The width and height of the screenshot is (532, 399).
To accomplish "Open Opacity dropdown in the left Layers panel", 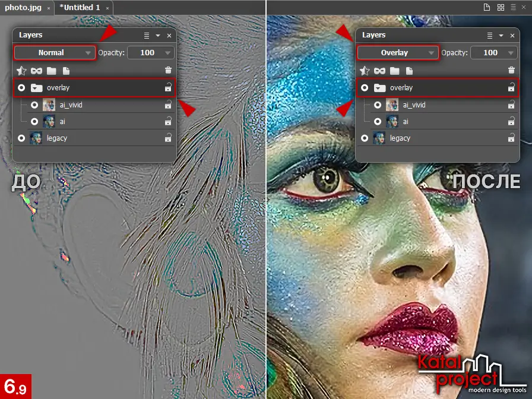I will [168, 53].
